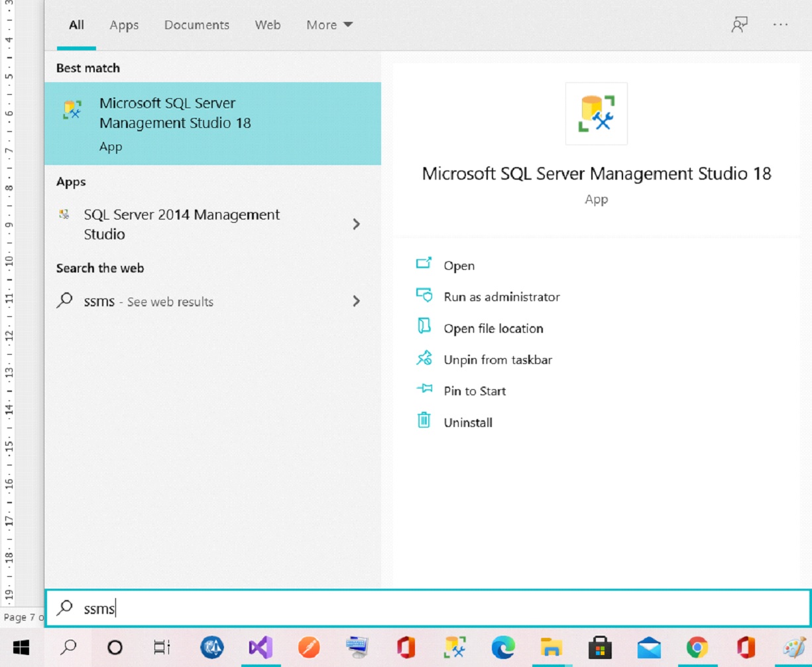Open the More filter dropdown
Image resolution: width=812 pixels, height=667 pixels.
[329, 25]
